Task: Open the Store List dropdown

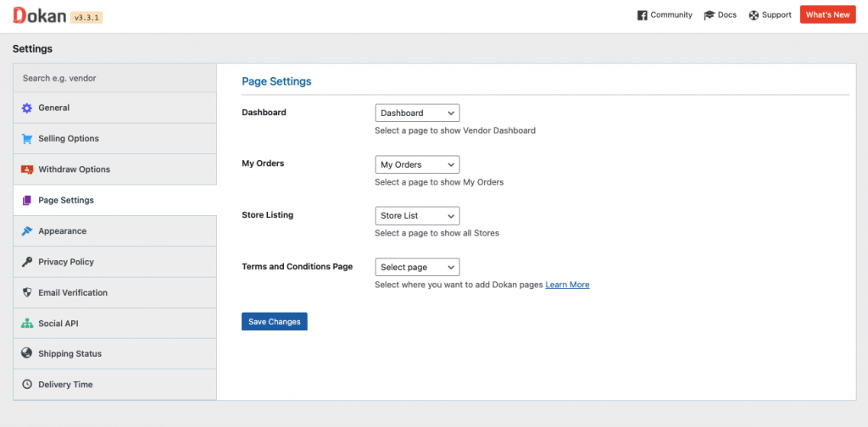Action: pyautogui.click(x=417, y=216)
